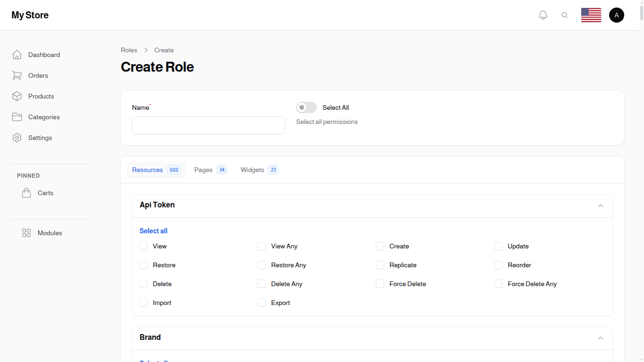This screenshot has width=644, height=362.
Task: Open the Categories folder icon
Action: tap(17, 117)
